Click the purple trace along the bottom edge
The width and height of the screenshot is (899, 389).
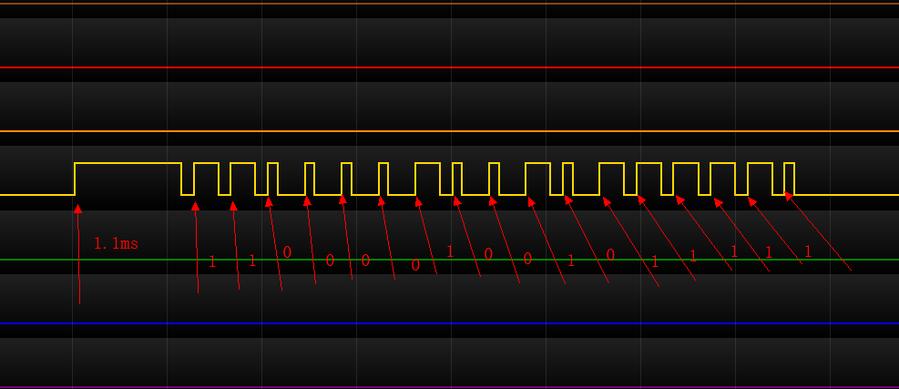(x=450, y=387)
